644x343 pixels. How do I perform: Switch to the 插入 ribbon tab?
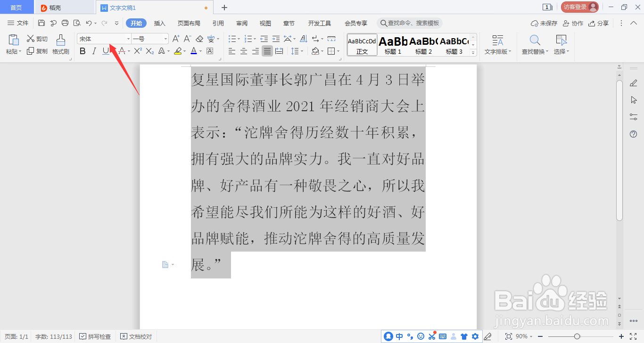tap(159, 23)
